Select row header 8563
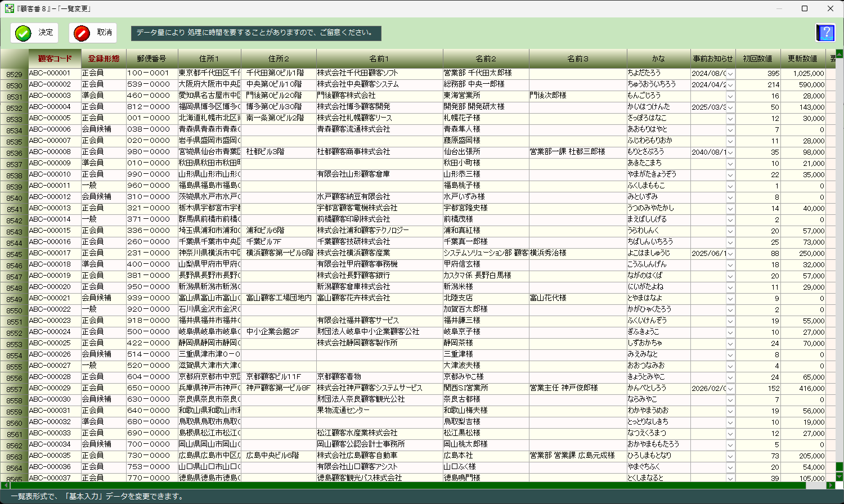 click(x=15, y=457)
